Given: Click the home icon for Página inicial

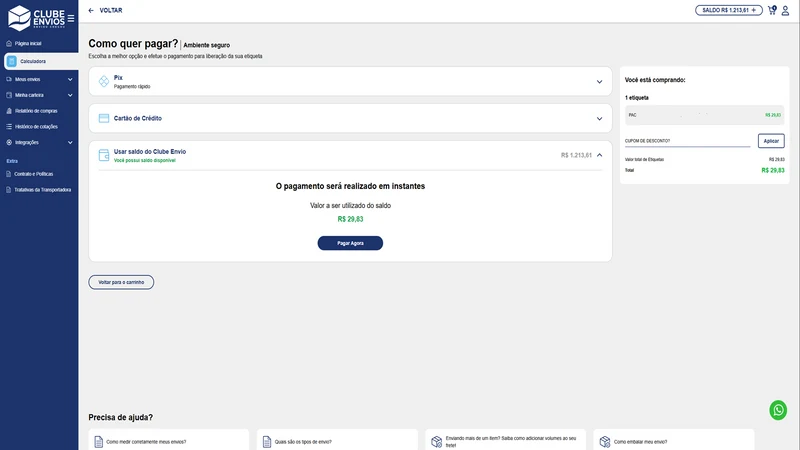Looking at the screenshot, I should 9,43.
